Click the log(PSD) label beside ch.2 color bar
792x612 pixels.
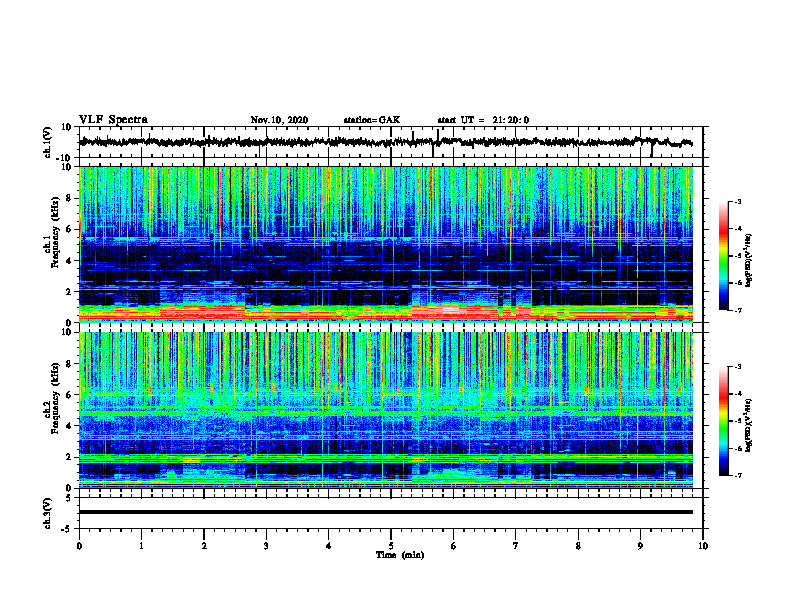click(x=749, y=426)
